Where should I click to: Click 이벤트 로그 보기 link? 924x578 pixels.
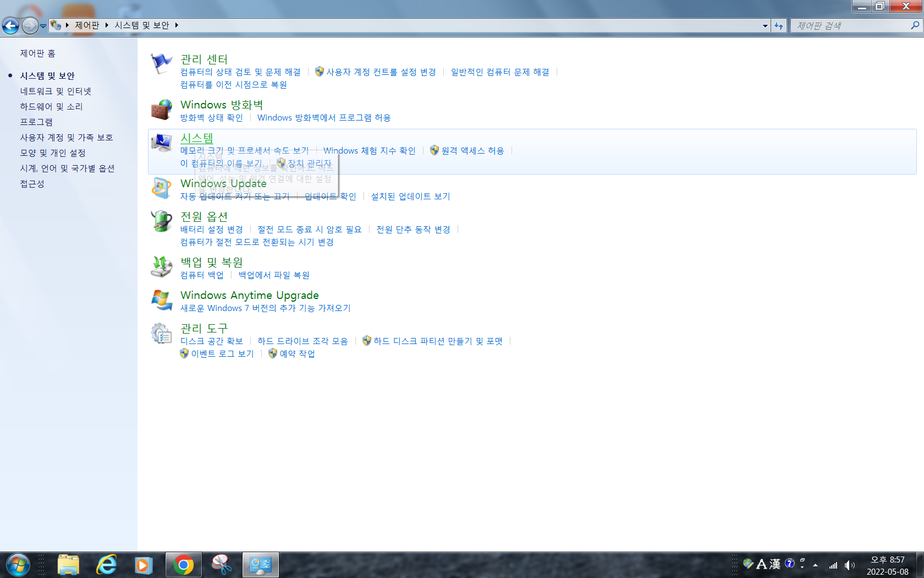[x=223, y=354]
